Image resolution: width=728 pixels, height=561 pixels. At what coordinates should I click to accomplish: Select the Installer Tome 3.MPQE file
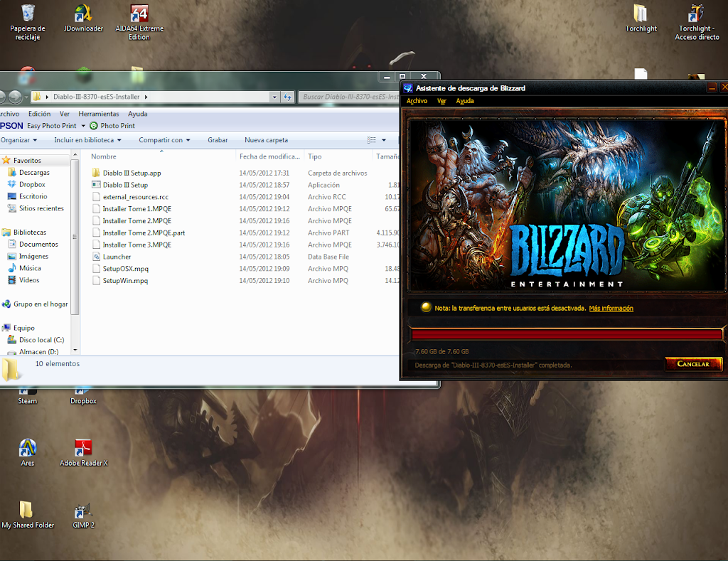point(137,245)
